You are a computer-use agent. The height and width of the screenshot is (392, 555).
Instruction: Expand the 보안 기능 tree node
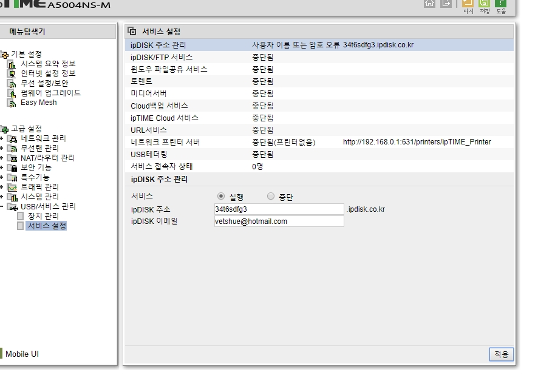point(2,167)
